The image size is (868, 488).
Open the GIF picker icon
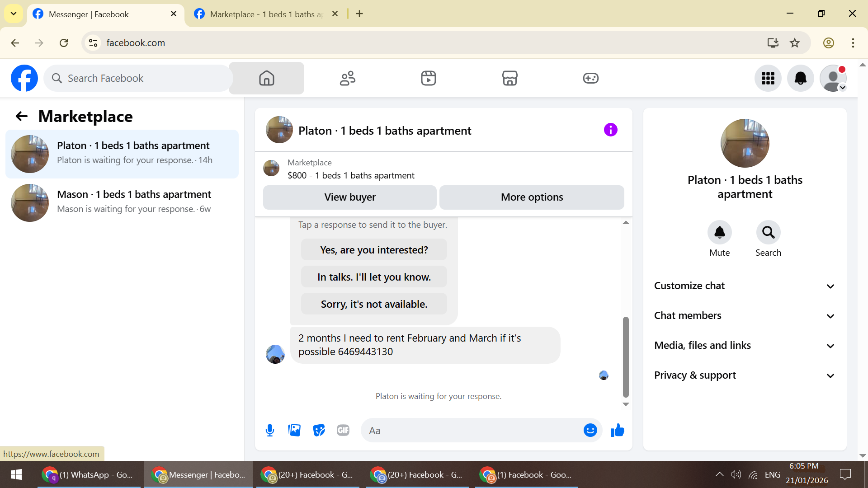[x=343, y=430]
